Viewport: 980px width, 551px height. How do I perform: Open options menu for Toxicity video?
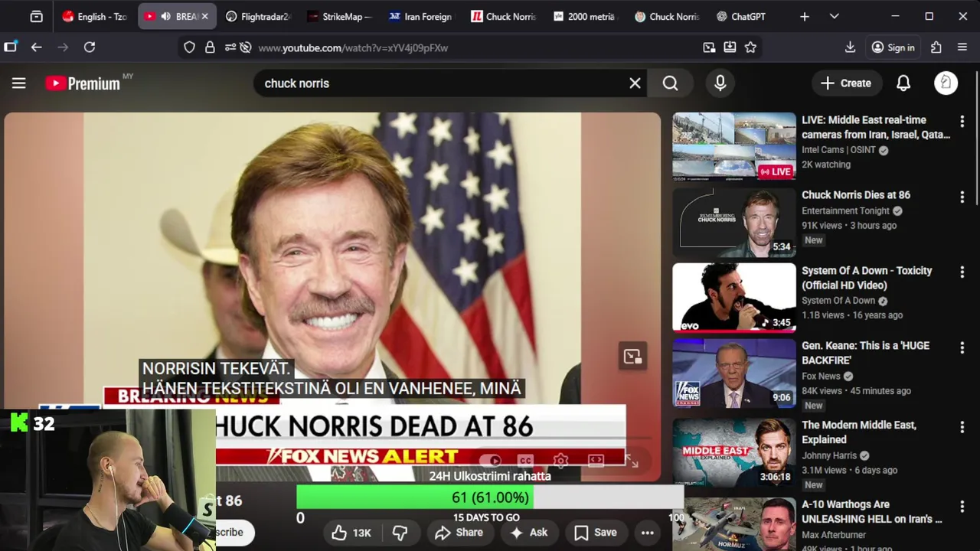(962, 272)
